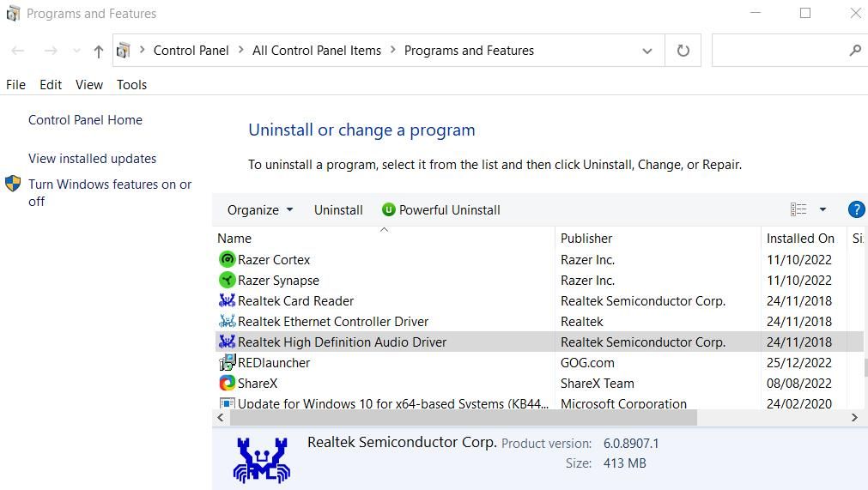The height and width of the screenshot is (490, 868).
Task: Open the more view options dropdown arrow
Action: pyautogui.click(x=822, y=209)
